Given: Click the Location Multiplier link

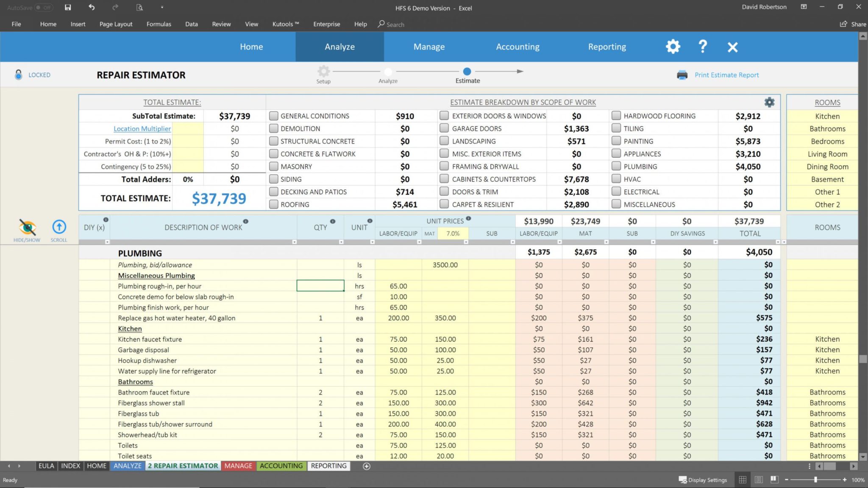Looking at the screenshot, I should 142,128.
